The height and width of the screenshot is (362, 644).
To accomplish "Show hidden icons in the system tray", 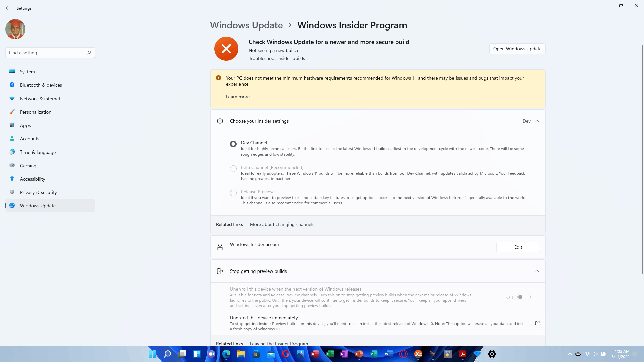I will pyautogui.click(x=570, y=354).
